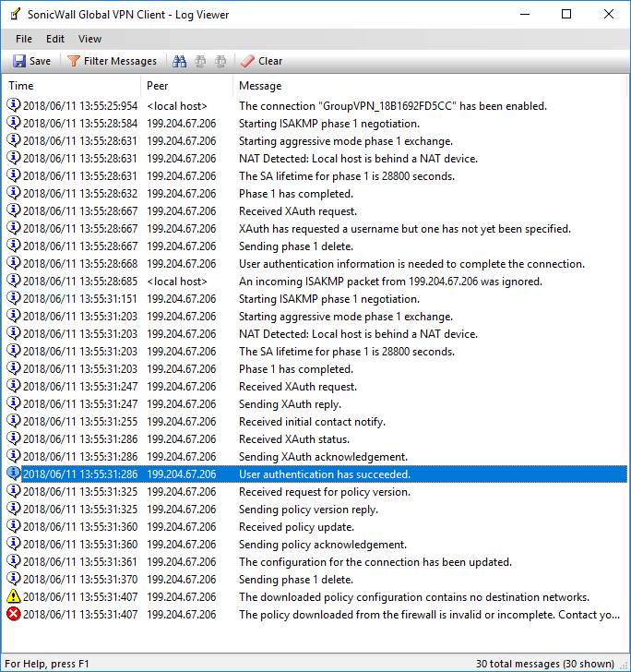Image resolution: width=631 pixels, height=672 pixels.
Task: Select 'Sending policy acknowledgement.' message
Action: [323, 545]
